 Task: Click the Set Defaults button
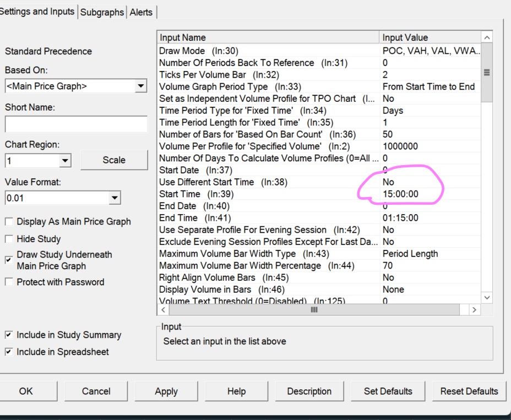(388, 391)
